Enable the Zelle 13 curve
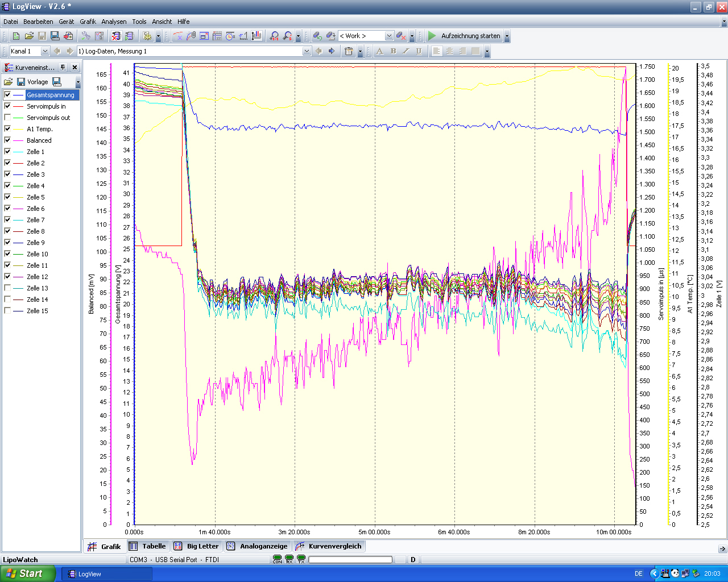Screen dimensions: 728x582 tap(7, 288)
